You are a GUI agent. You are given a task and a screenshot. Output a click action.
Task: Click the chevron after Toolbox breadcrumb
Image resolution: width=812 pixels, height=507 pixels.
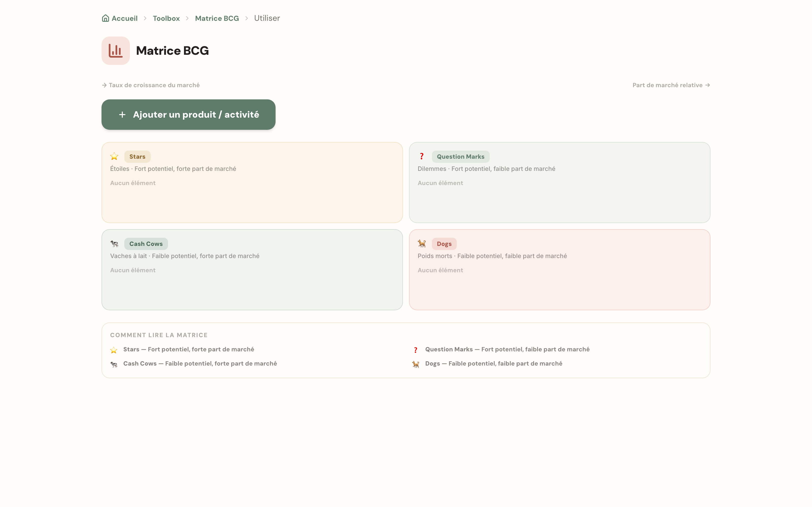187,18
